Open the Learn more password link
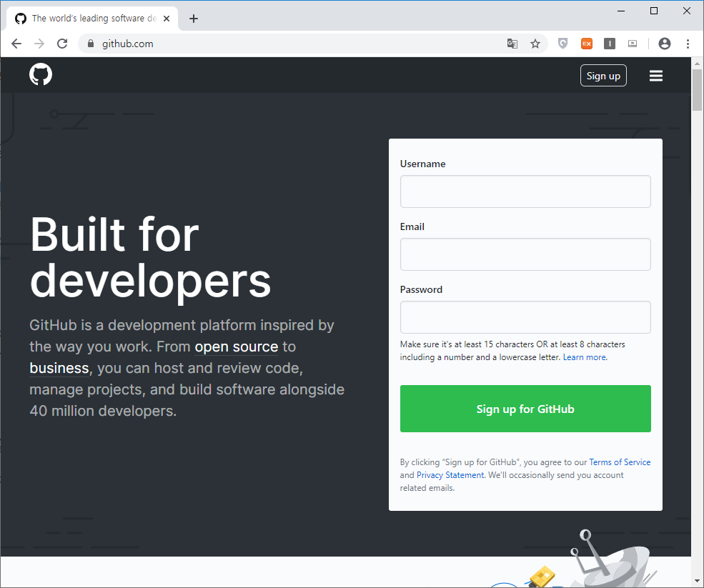This screenshot has width=704, height=588. [585, 357]
